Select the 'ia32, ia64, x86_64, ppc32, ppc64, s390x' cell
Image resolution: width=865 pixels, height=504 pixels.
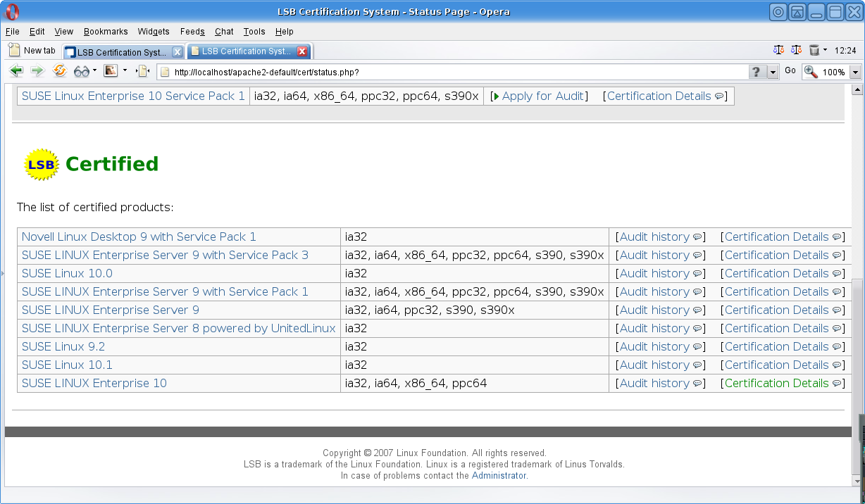366,96
